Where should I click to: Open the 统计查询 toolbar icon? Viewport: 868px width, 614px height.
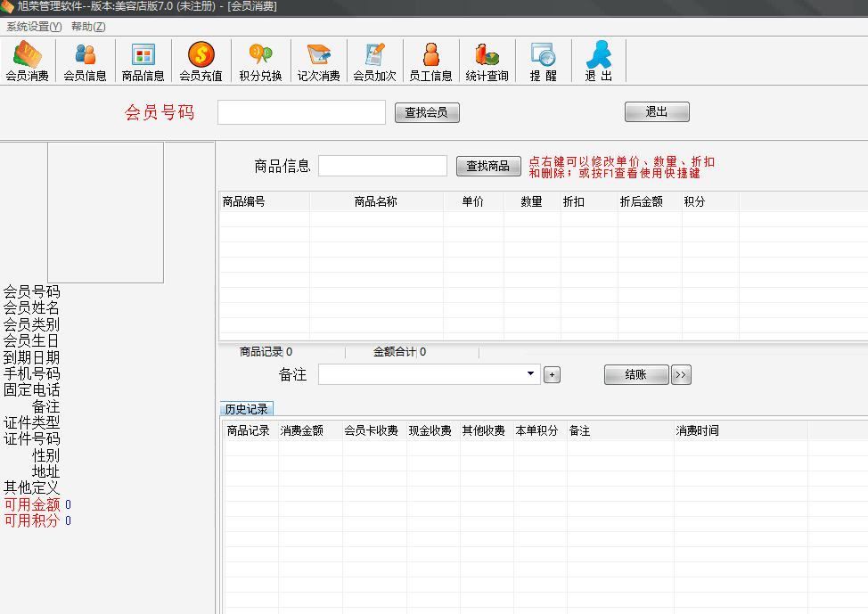487,61
